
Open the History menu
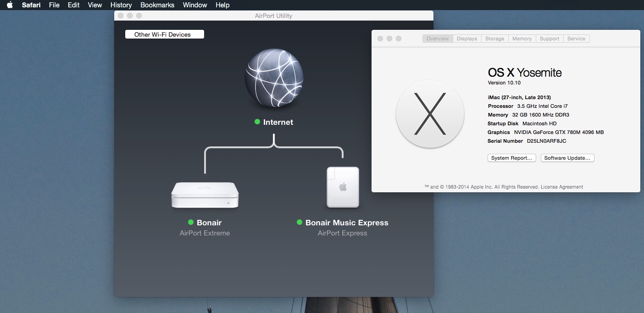[121, 5]
